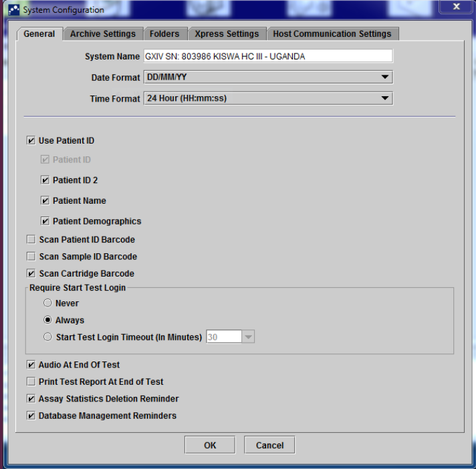476x469 pixels.
Task: Click the Time Format label
Action: pyautogui.click(x=115, y=99)
